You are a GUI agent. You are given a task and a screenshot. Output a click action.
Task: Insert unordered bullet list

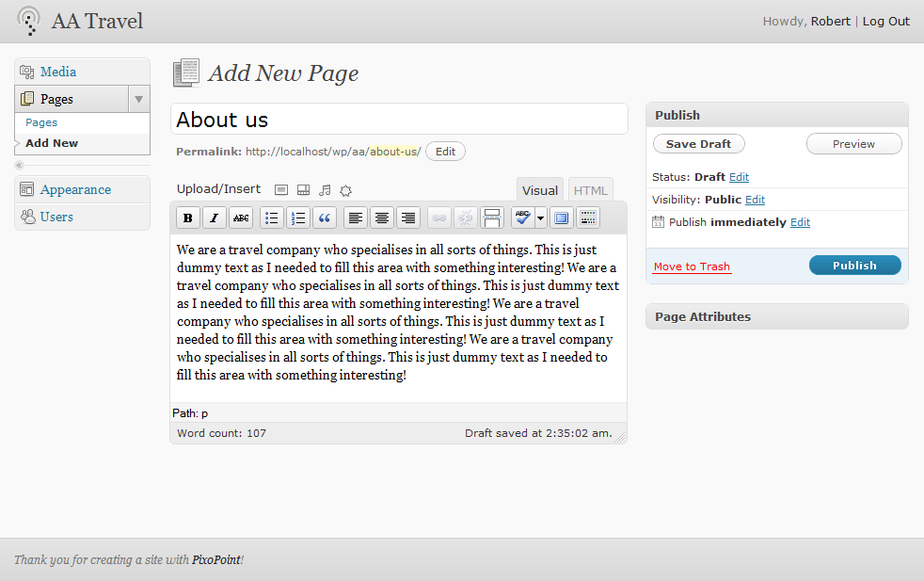tap(272, 218)
